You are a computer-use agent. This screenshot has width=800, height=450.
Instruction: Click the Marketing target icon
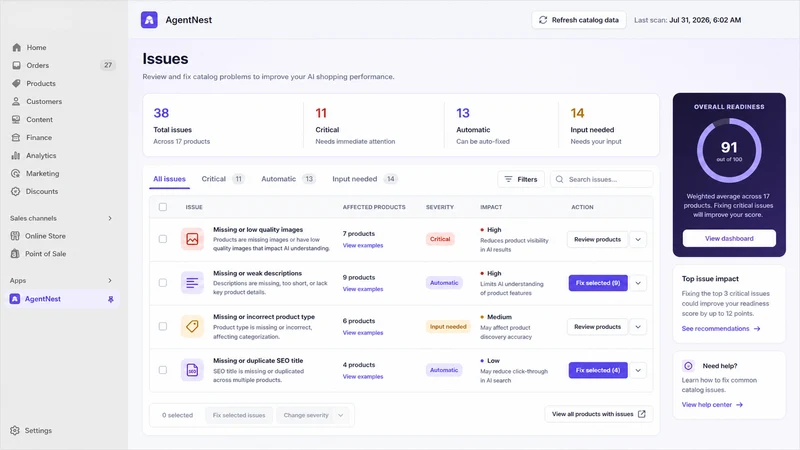coord(16,173)
